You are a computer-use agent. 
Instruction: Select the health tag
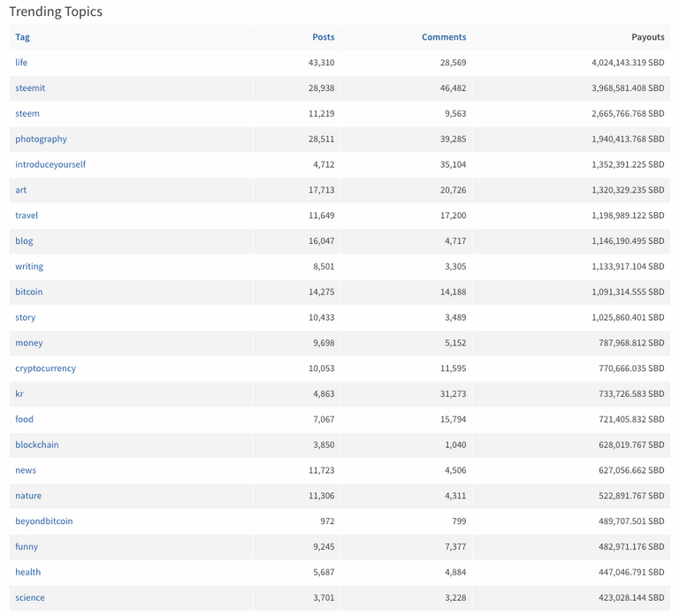pyautogui.click(x=27, y=572)
